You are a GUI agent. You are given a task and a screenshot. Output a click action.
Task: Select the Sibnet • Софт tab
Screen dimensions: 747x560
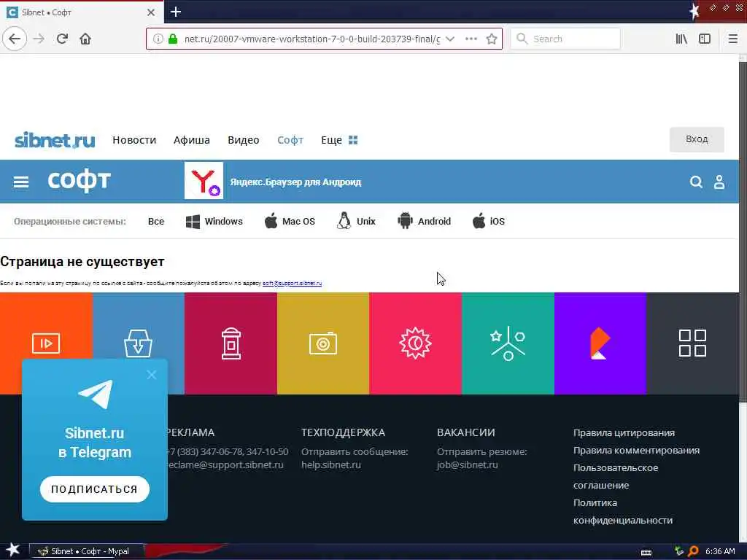coord(82,12)
